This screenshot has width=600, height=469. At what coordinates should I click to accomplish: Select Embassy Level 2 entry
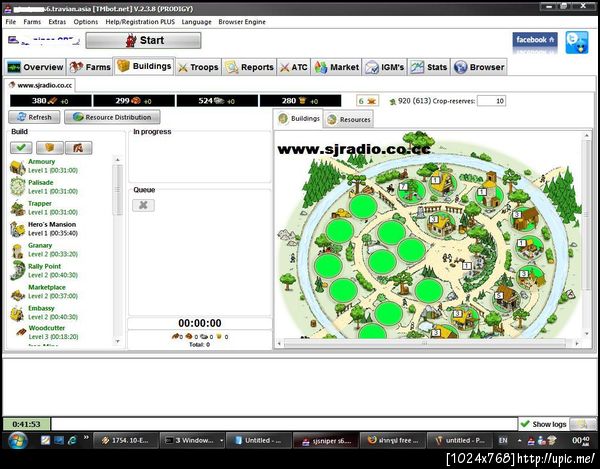[x=53, y=313]
